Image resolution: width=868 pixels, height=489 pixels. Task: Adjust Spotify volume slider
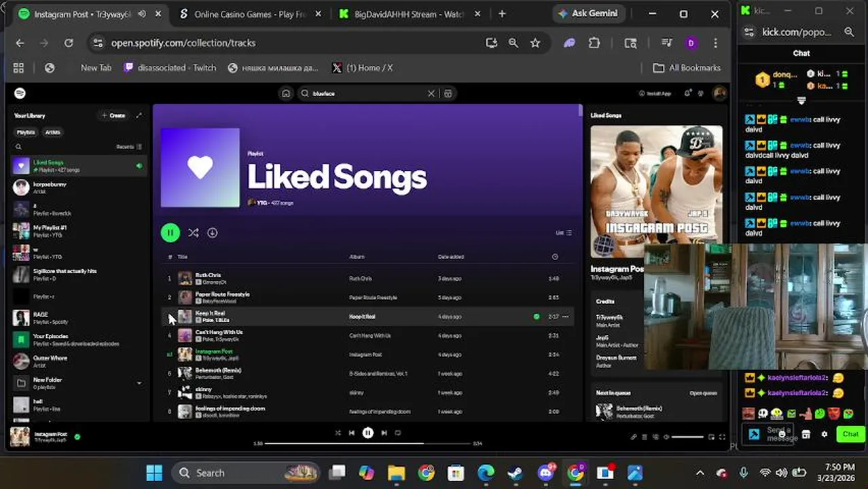[x=687, y=437]
